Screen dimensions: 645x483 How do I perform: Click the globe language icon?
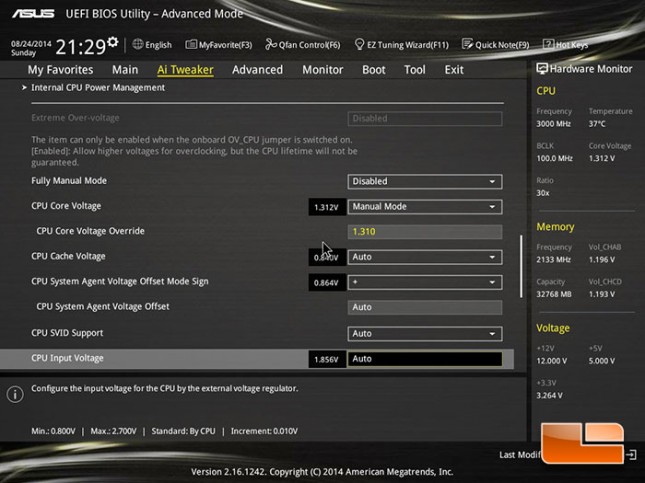tap(138, 44)
